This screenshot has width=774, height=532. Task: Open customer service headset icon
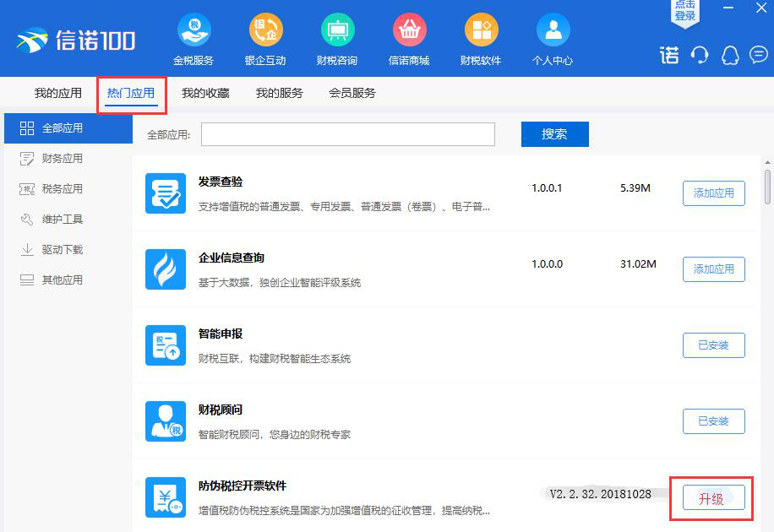pyautogui.click(x=700, y=55)
